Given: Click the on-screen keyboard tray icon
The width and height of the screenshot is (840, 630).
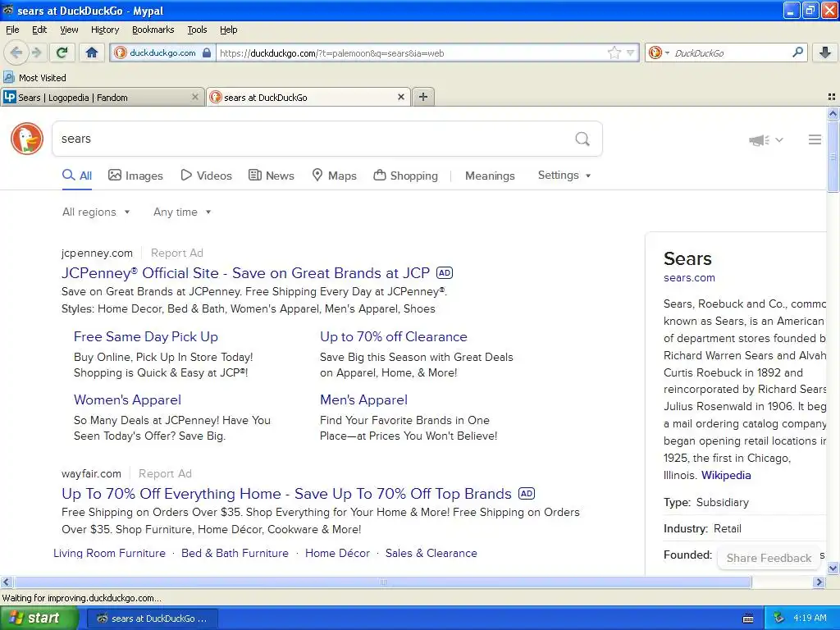Looking at the screenshot, I should click(x=748, y=619).
